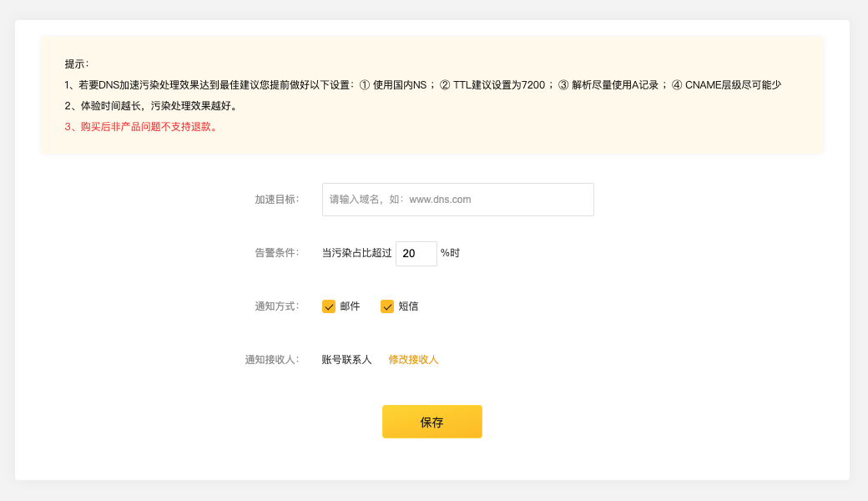Viewport: 868px width, 501px height.
Task: Click the 邮件 label text
Action: coord(350,306)
